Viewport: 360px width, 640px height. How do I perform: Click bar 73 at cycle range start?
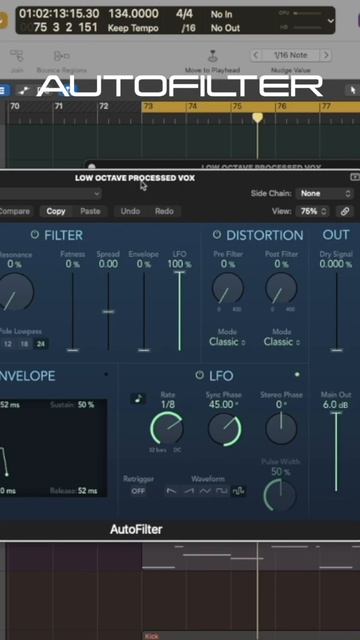[x=148, y=106]
